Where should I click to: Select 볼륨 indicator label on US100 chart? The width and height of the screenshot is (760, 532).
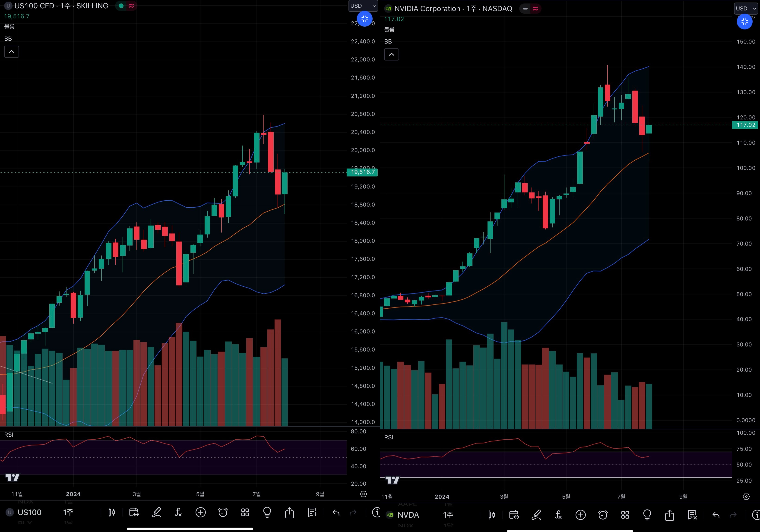9,26
